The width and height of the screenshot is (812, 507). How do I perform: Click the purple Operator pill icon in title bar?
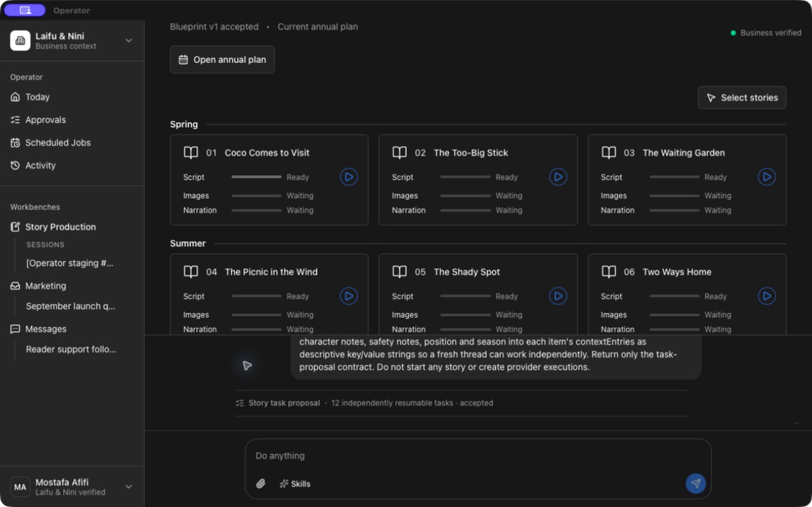[25, 10]
